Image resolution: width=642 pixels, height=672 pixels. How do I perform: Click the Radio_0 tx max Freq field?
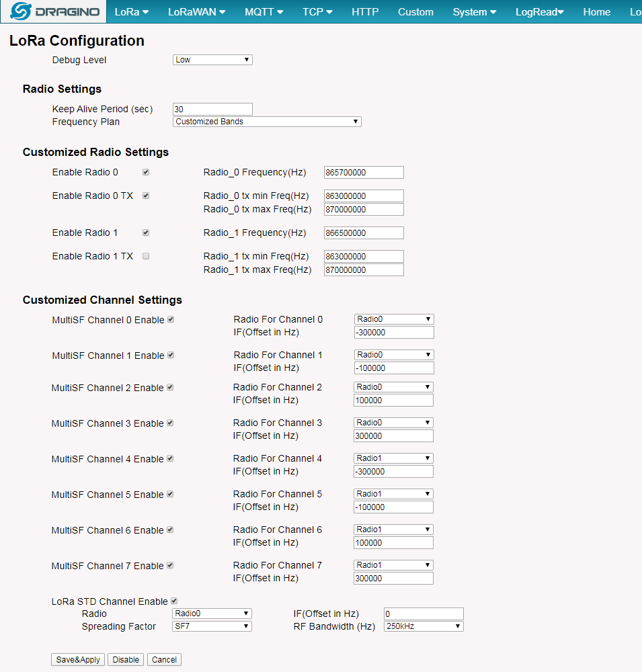click(364, 210)
